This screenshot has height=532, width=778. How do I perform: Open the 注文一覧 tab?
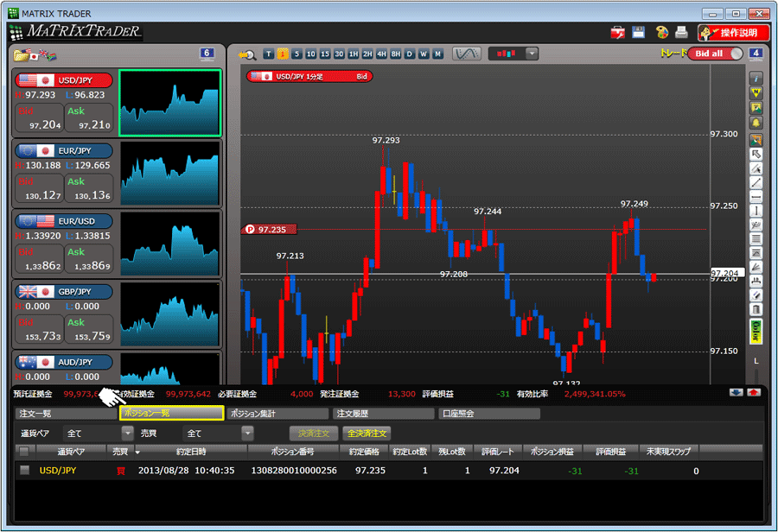point(66,413)
